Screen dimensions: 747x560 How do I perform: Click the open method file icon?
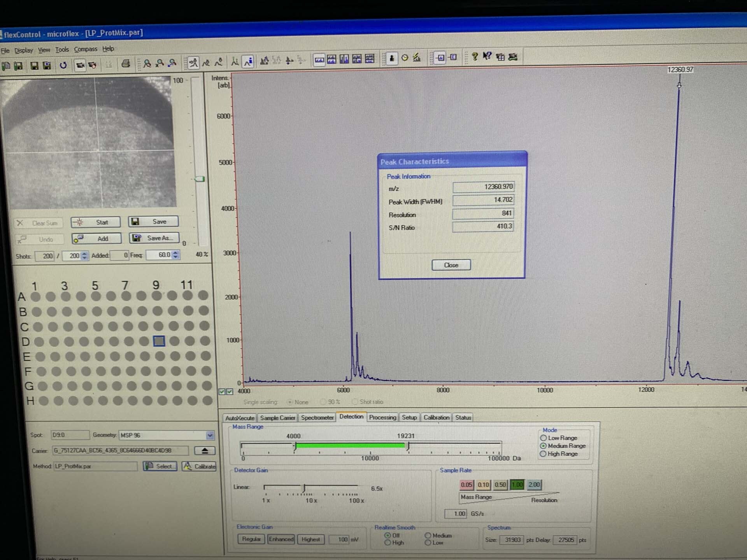[6, 66]
